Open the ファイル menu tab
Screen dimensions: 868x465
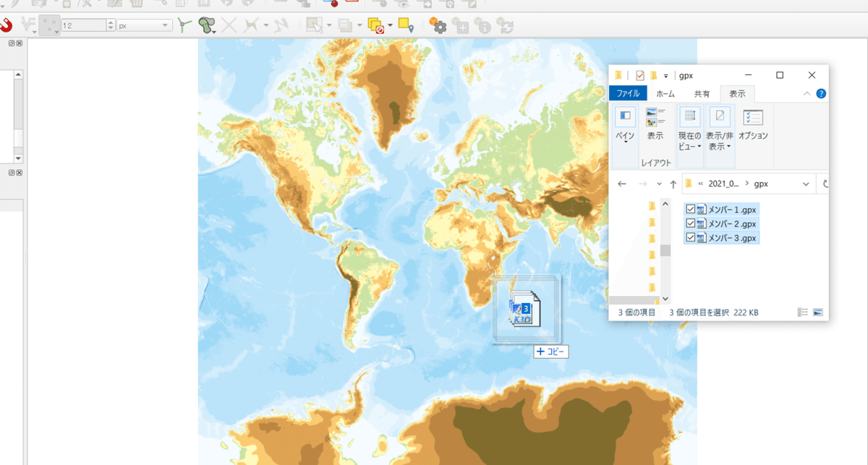click(x=627, y=94)
